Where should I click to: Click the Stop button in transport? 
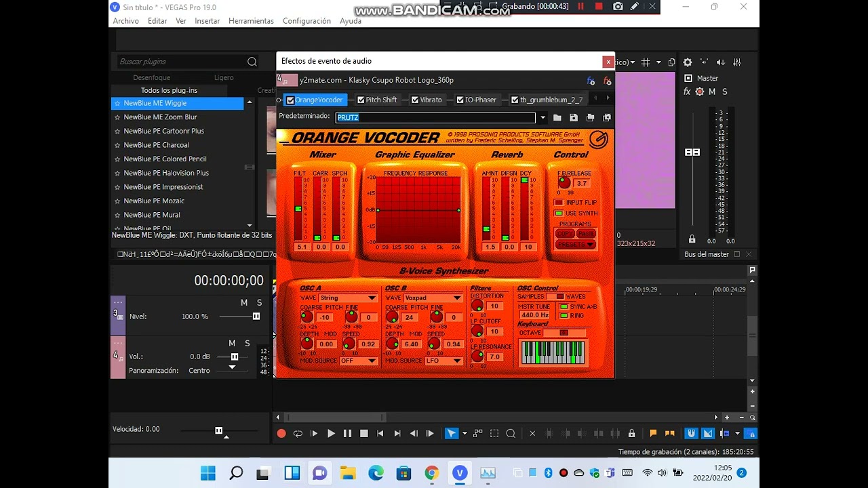pos(364,434)
